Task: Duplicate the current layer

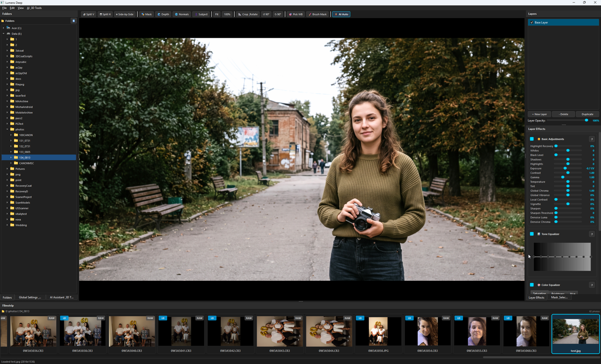Action: [587, 114]
